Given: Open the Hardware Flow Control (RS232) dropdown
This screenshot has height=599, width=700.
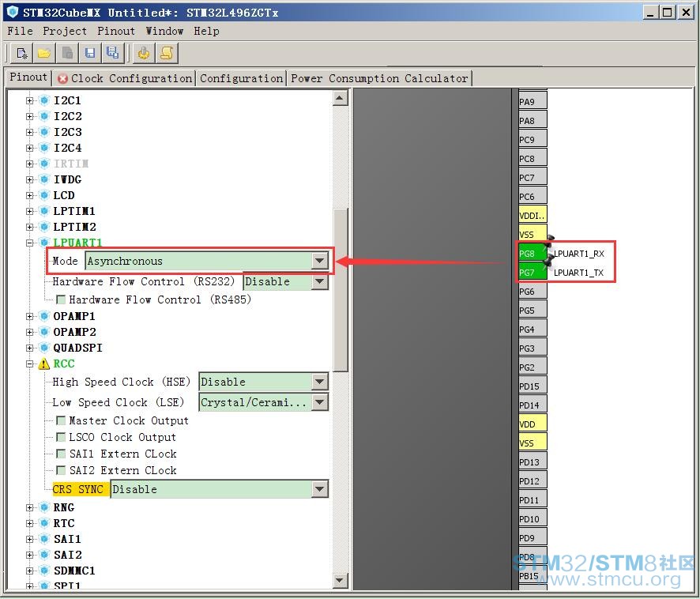Looking at the screenshot, I should (320, 281).
